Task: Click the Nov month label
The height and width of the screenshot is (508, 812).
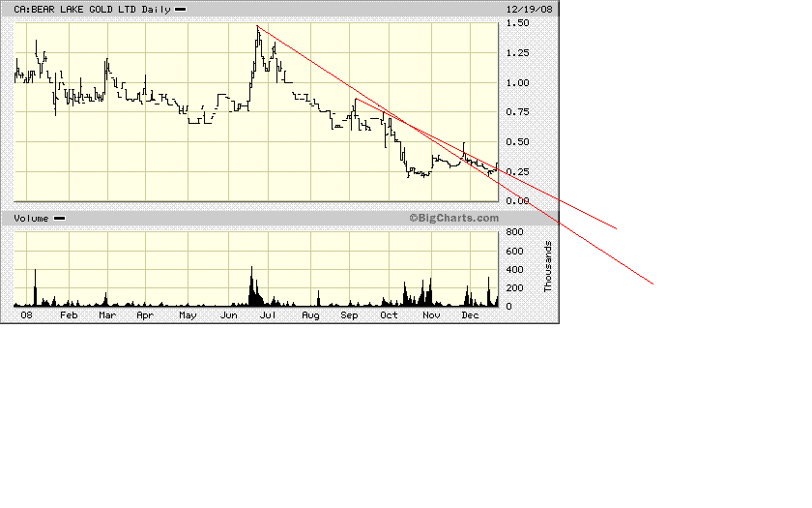Action: point(431,315)
